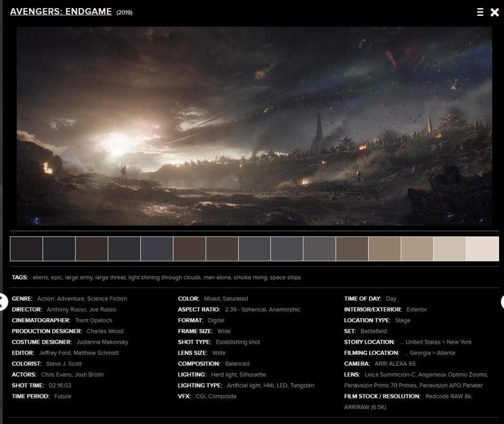Filter by location type Stage
This screenshot has height=424, width=504.
[403, 321]
